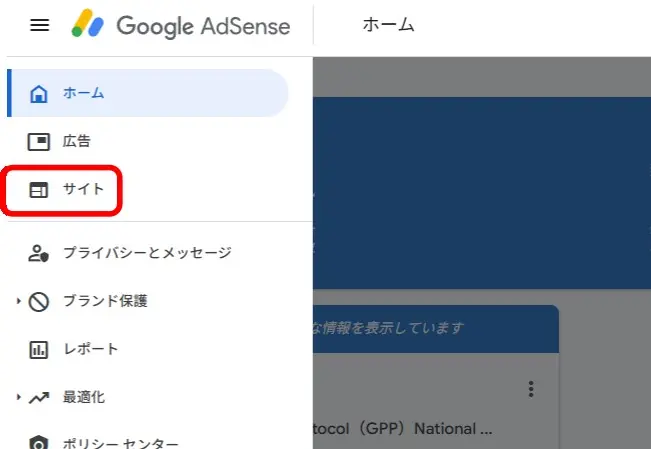Go to the サイト page
The width and height of the screenshot is (651, 449).
click(x=83, y=189)
